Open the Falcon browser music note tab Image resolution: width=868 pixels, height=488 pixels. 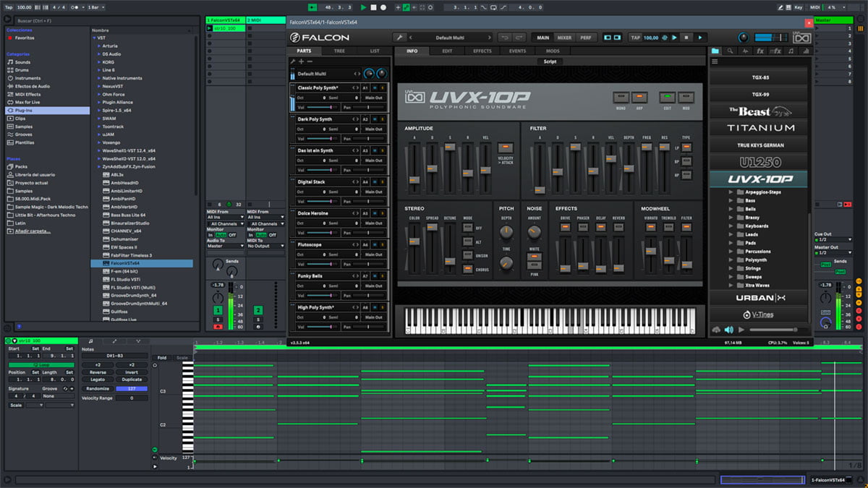click(x=791, y=51)
